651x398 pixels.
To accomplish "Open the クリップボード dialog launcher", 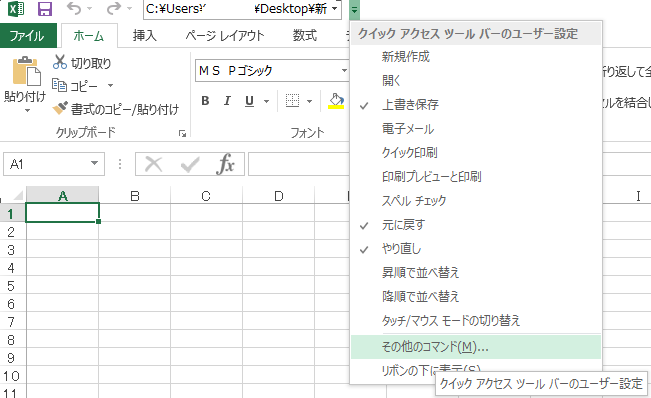I will pos(182,133).
